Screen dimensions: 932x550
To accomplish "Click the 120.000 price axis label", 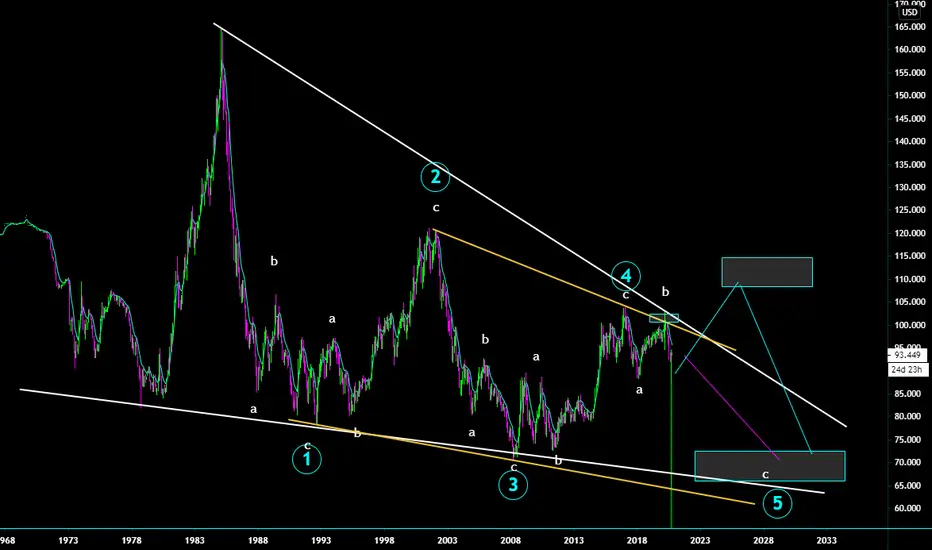I will [910, 233].
